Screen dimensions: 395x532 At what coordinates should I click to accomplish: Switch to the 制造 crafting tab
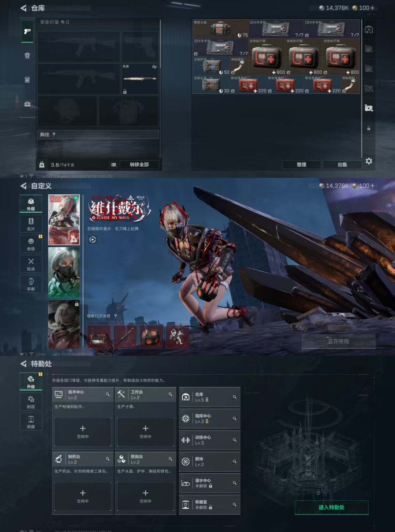[31, 402]
